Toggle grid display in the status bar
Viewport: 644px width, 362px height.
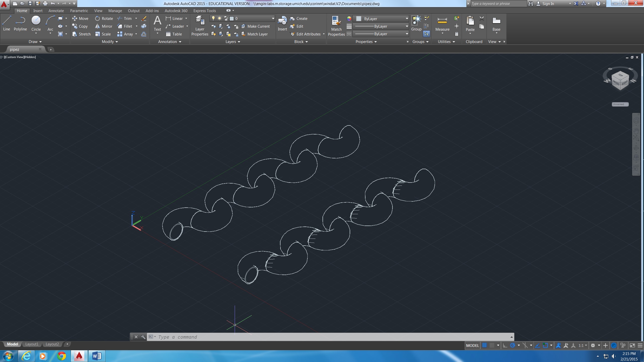point(485,345)
